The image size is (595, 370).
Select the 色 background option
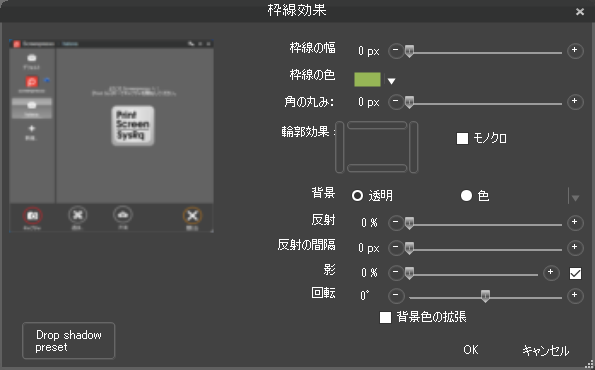pos(466,196)
